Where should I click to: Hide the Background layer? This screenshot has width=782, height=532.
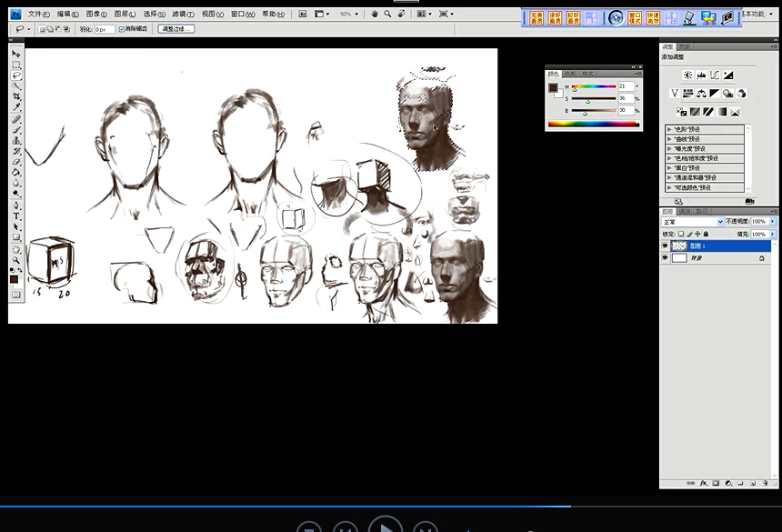pos(665,258)
